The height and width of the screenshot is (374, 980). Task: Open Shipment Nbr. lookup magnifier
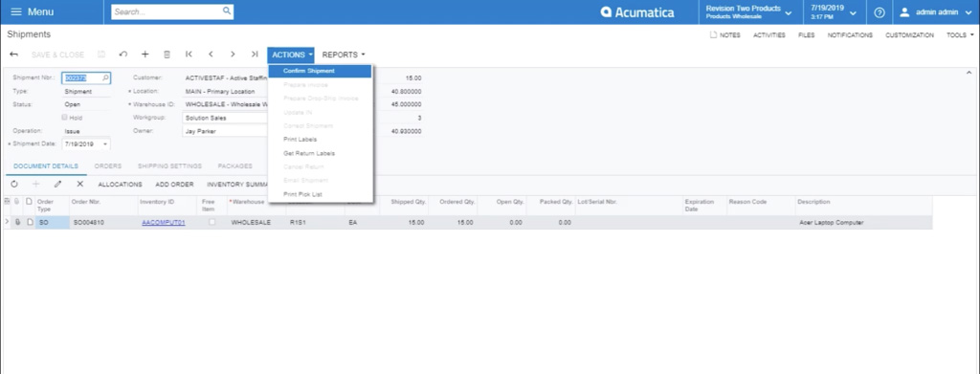105,78
